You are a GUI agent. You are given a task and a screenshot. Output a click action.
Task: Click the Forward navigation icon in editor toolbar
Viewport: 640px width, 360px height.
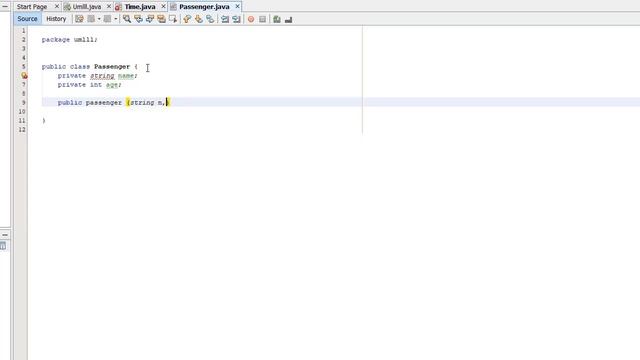click(x=107, y=19)
